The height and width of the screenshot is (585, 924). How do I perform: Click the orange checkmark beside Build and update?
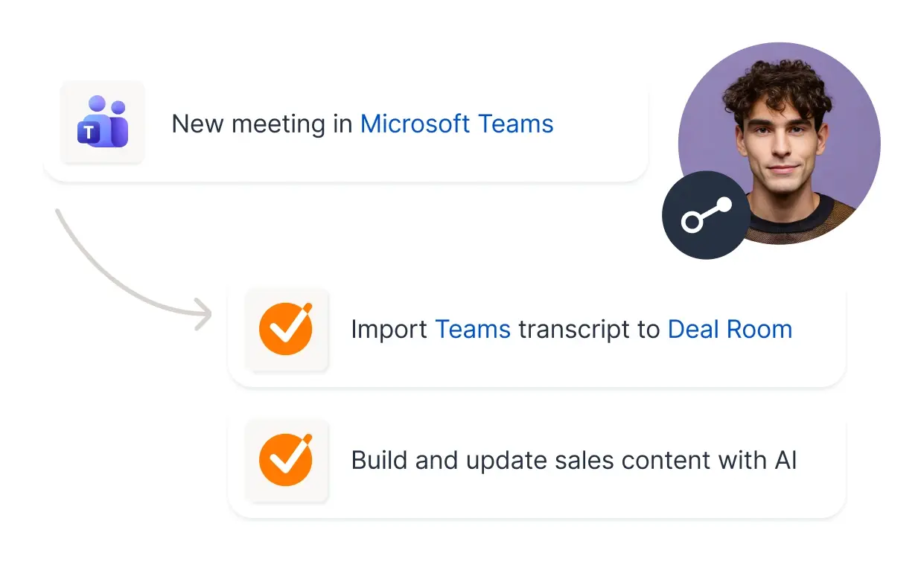click(x=286, y=459)
